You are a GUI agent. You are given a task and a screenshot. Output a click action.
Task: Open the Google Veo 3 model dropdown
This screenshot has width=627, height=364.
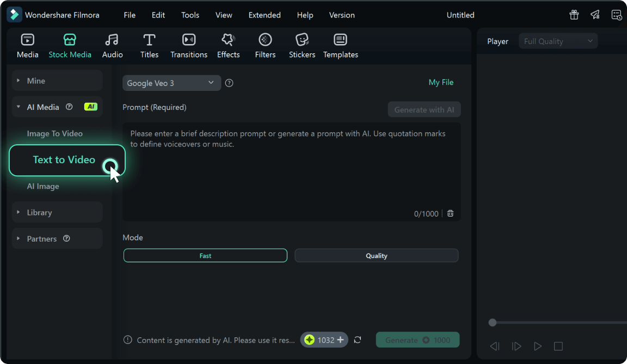171,83
